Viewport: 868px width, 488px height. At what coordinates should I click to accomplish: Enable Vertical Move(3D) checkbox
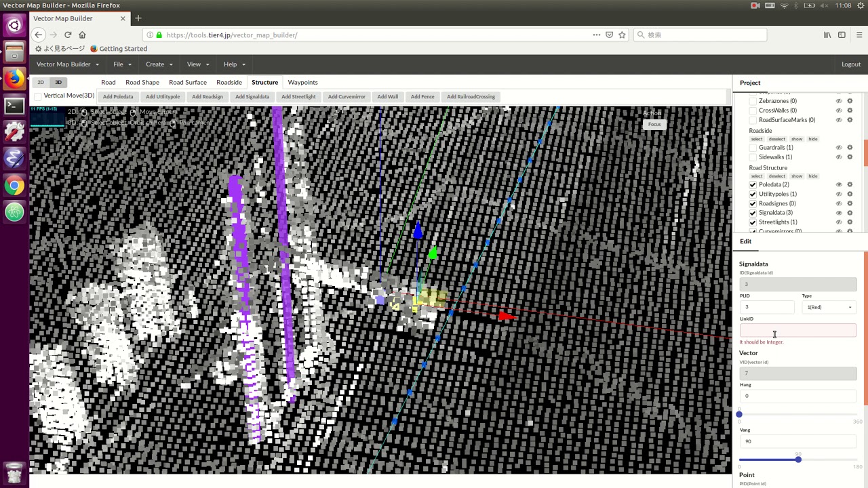click(x=38, y=96)
